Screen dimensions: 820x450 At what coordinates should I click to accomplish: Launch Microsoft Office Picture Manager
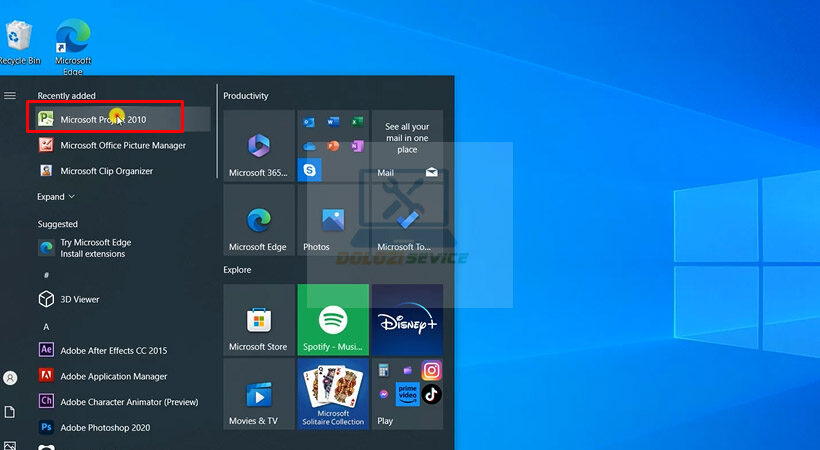coord(122,145)
